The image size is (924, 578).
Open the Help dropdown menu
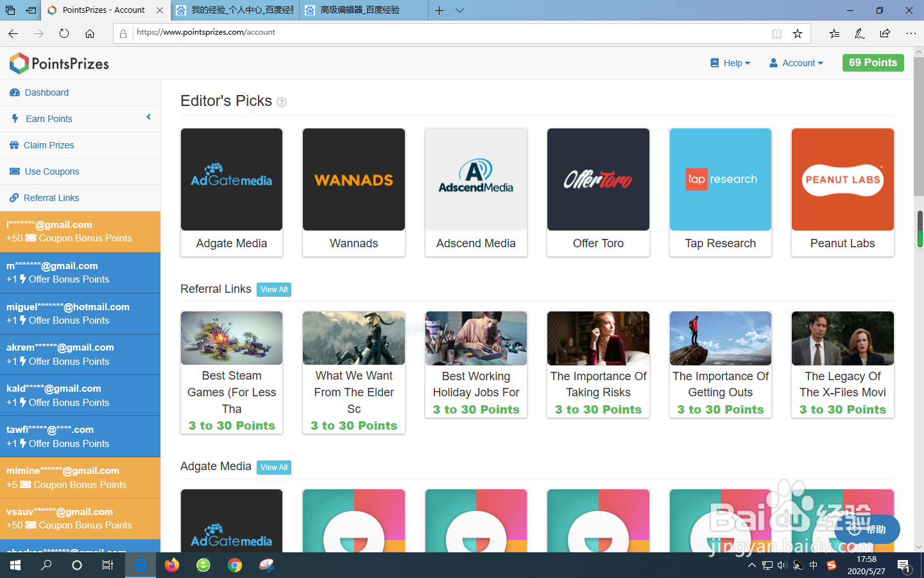click(730, 63)
